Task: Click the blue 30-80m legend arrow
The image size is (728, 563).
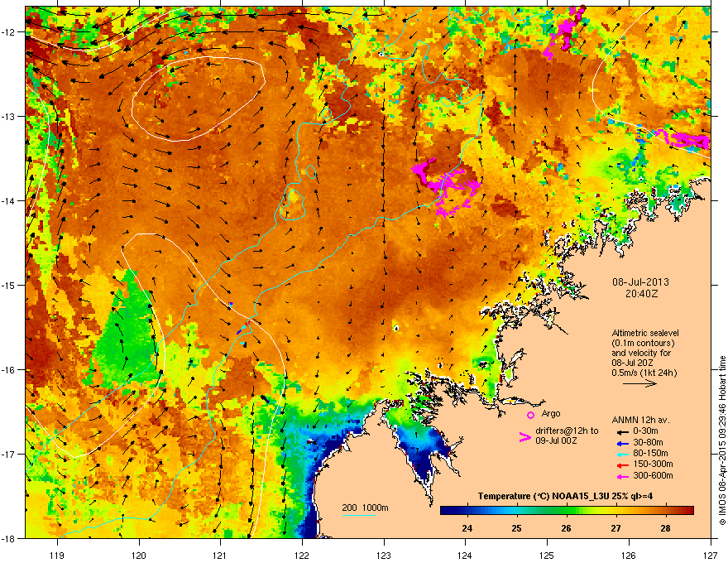Action: (621, 444)
